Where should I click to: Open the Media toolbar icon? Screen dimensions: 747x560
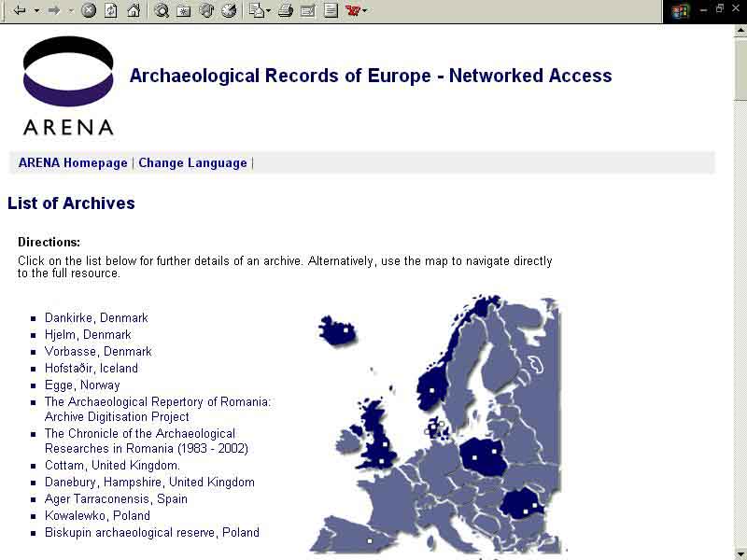tap(206, 10)
